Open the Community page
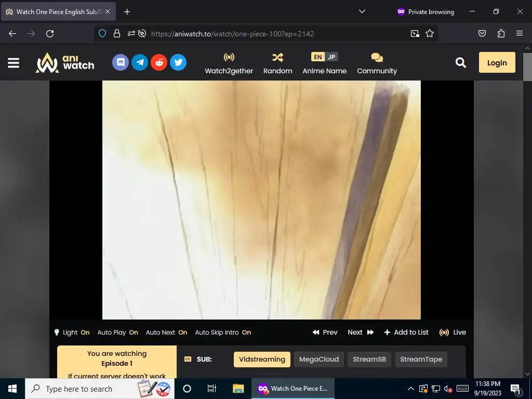The height and width of the screenshot is (399, 532). 377,63
